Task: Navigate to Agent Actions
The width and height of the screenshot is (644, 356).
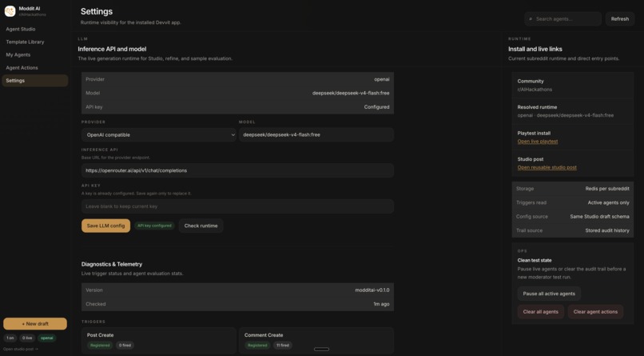Action: [22, 68]
